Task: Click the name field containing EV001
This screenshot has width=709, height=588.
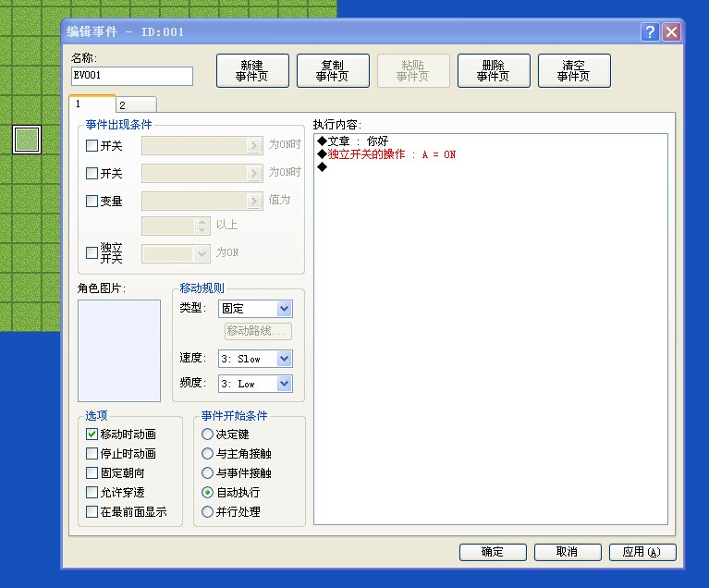Action: pos(132,76)
